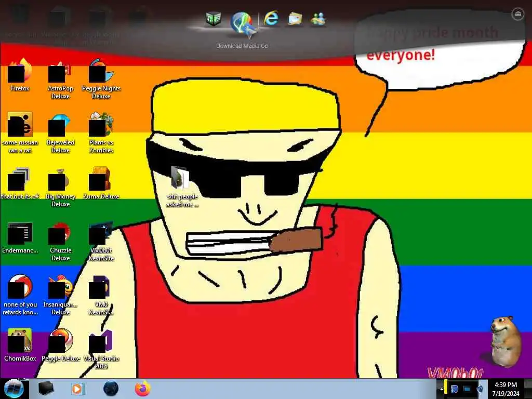Open the 'VM0 KevinSi...' desktop icon
The image size is (532, 399).
(101, 295)
